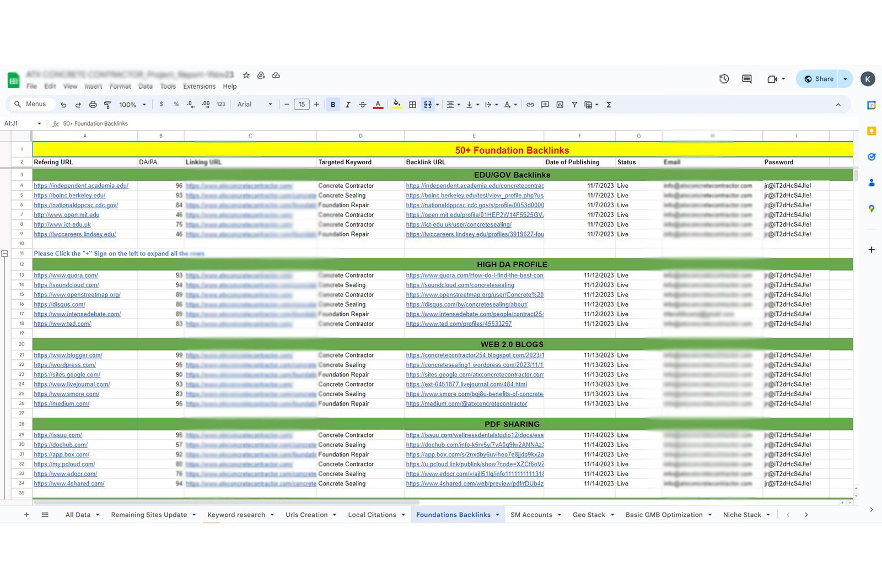This screenshot has height=588, width=882.
Task: Pick text color tool
Action: pyautogui.click(x=378, y=105)
